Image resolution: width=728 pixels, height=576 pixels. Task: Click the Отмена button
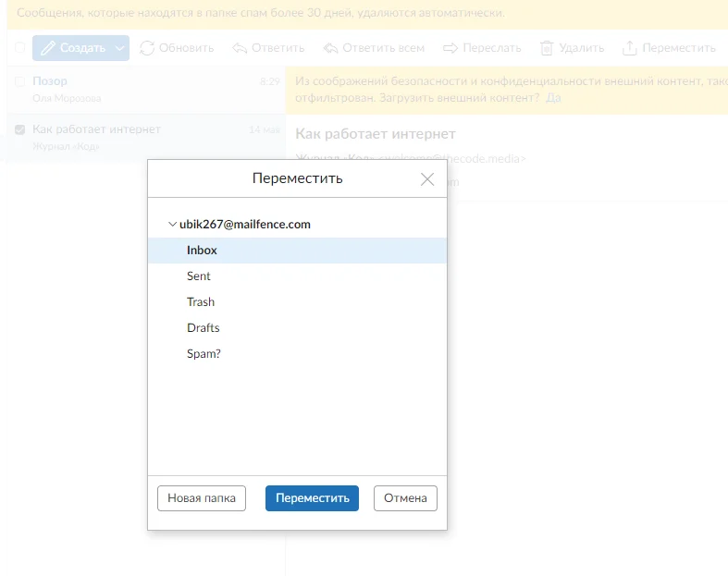pos(405,498)
